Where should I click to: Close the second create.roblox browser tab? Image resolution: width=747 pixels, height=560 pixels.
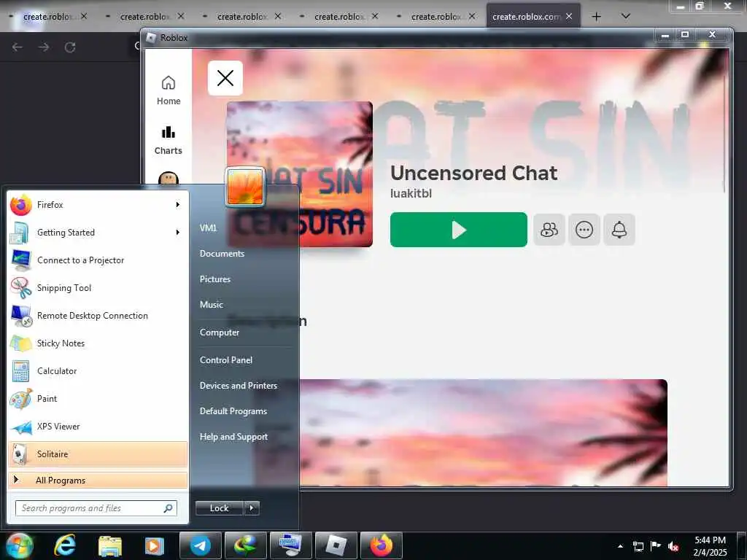(181, 16)
